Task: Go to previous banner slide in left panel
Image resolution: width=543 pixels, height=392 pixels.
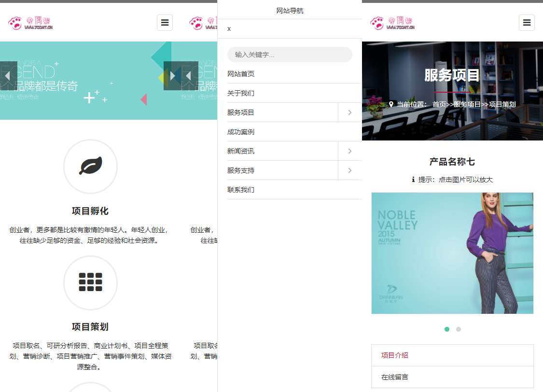Action: coord(9,76)
